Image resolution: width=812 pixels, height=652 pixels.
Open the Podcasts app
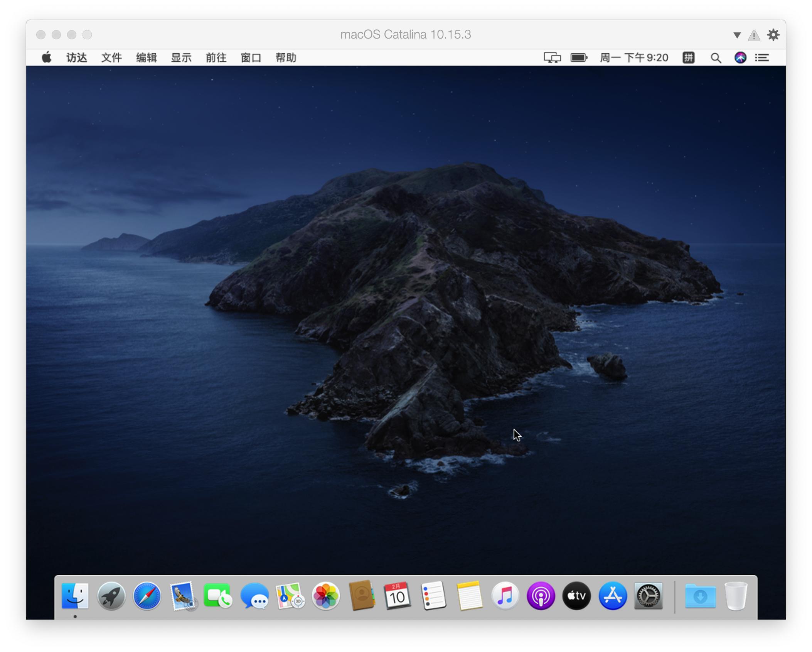point(541,596)
